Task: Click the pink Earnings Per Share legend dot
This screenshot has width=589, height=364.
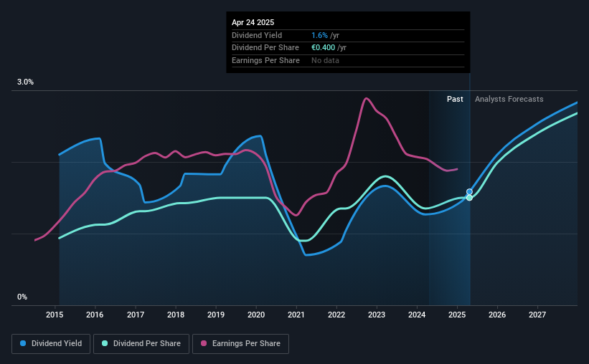Action: (x=204, y=343)
